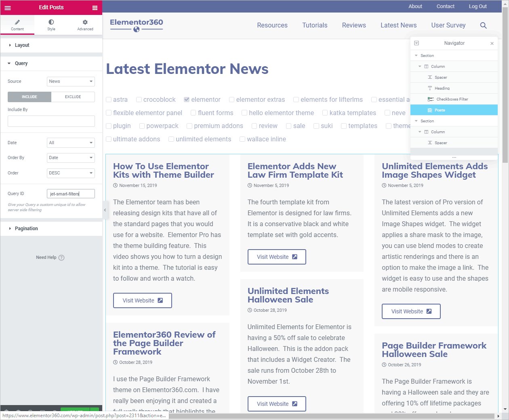The height and width of the screenshot is (420, 509).
Task: Enable the powerpack filter checkbox
Action: point(142,126)
